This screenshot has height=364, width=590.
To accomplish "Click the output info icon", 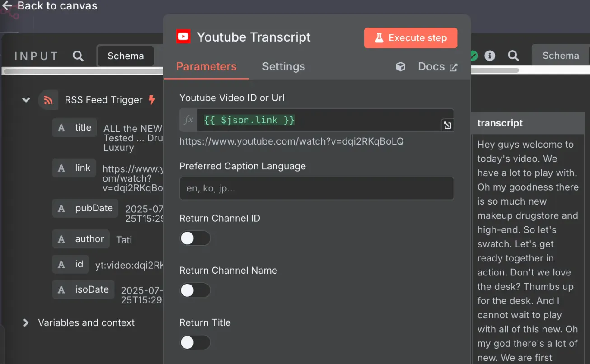I will [x=490, y=56].
